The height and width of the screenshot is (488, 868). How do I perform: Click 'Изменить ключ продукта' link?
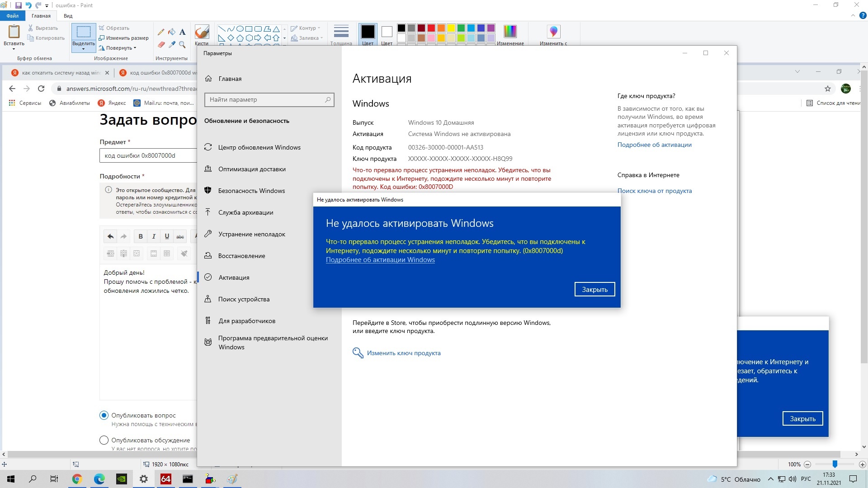point(403,353)
